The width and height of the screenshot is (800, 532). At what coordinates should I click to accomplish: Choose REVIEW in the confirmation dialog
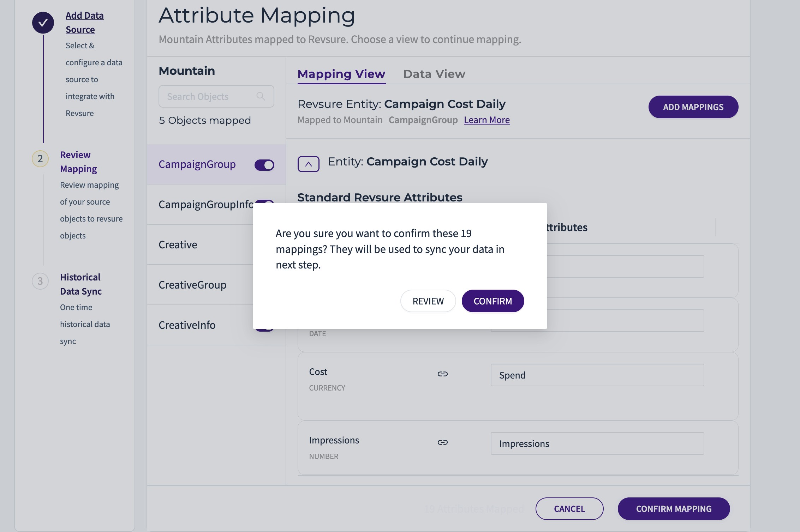[428, 301]
